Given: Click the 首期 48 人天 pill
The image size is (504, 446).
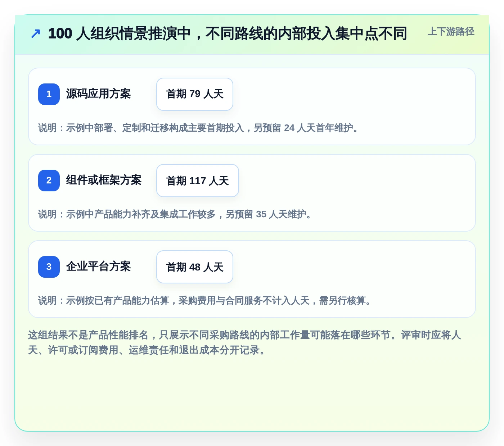Looking at the screenshot, I should [x=195, y=267].
